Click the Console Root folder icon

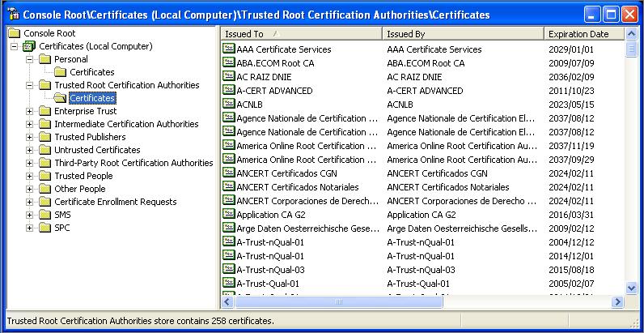click(x=14, y=33)
